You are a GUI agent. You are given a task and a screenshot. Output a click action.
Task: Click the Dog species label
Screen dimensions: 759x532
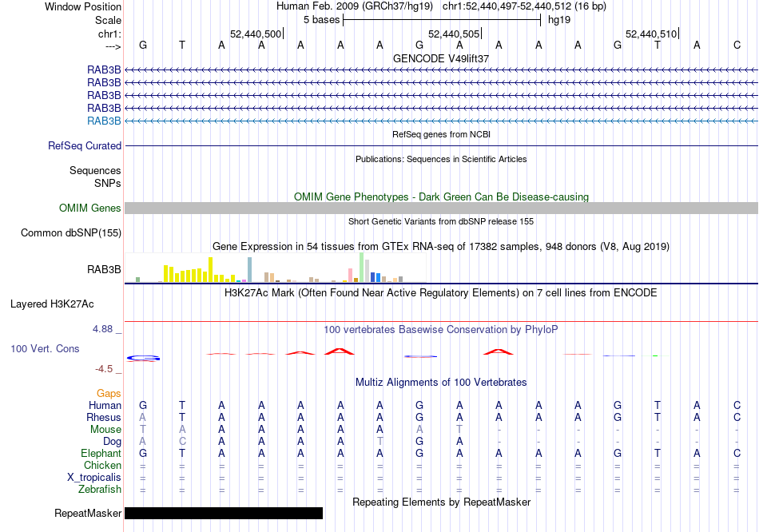tap(113, 442)
